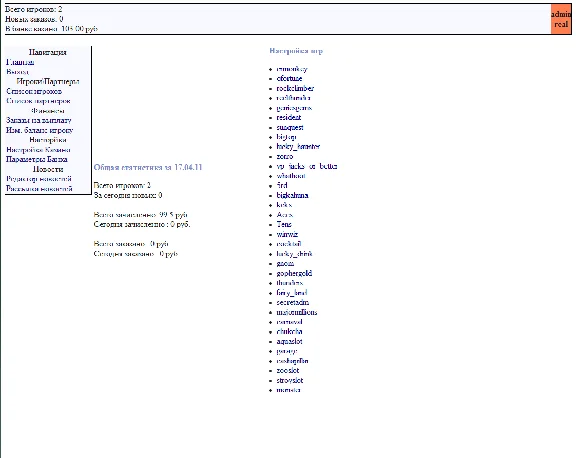Screen dimensions: 576x458
Task: Click the Выход logout link
Action: (17, 72)
